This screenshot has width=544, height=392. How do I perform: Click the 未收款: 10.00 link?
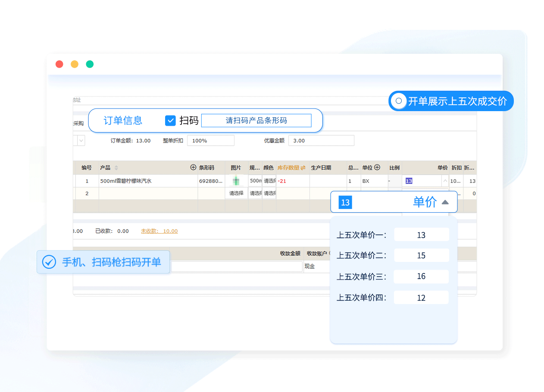click(x=159, y=231)
